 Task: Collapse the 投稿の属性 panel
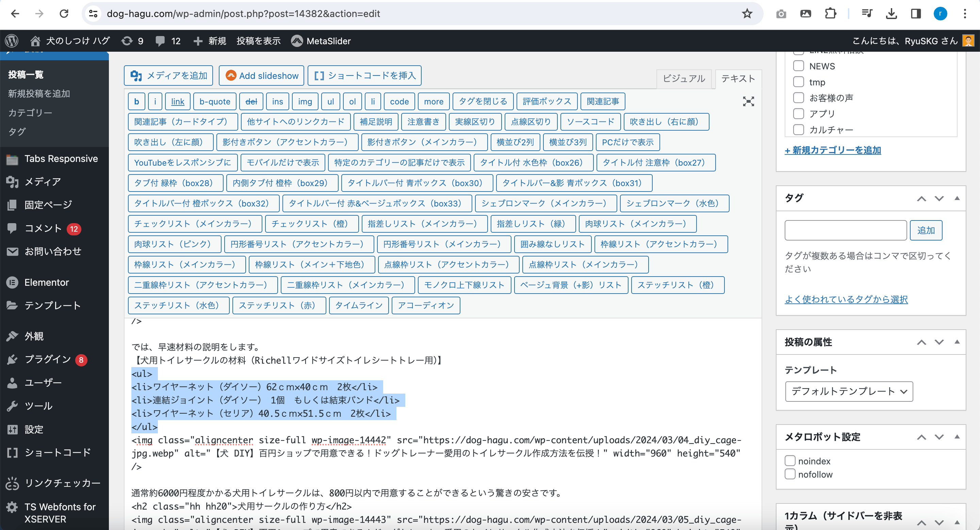pyautogui.click(x=957, y=342)
